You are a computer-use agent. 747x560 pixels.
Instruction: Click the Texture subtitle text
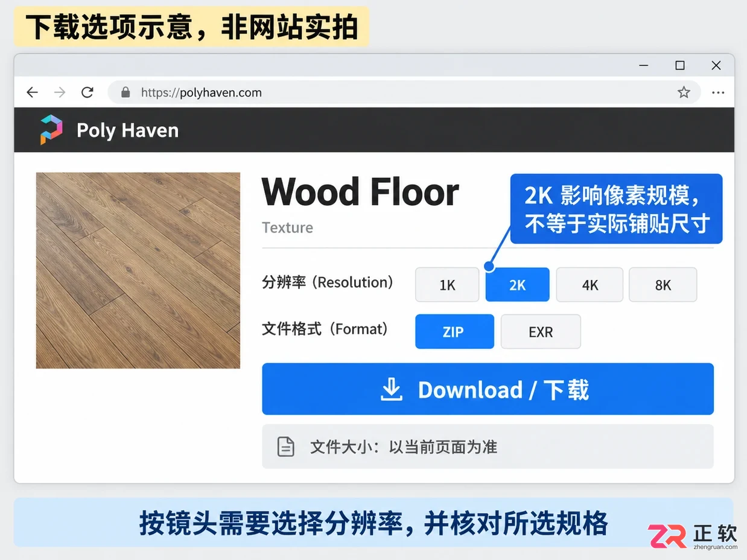pyautogui.click(x=287, y=227)
